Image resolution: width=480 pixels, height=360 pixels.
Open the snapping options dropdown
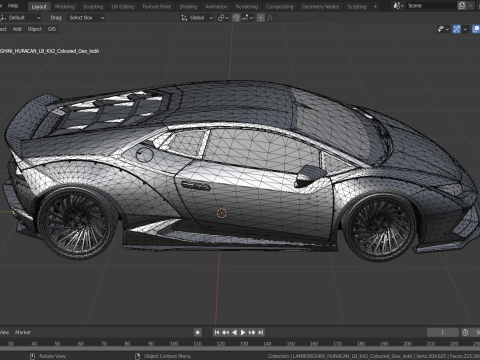pos(247,18)
